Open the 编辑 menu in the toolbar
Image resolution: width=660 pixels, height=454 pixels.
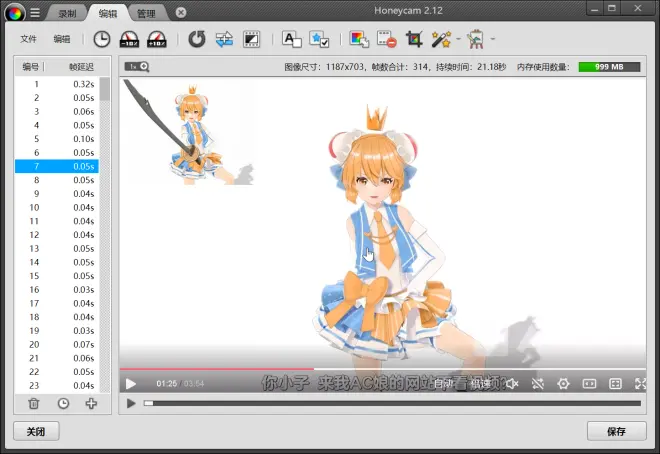[61, 39]
